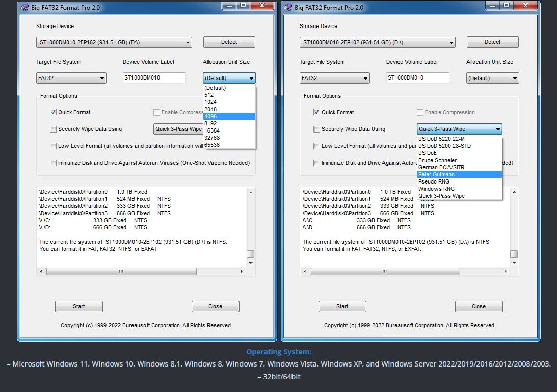Screen dimensions: 557x392
Task: Choose 4096 allocation unit size
Action: pyautogui.click(x=229, y=116)
